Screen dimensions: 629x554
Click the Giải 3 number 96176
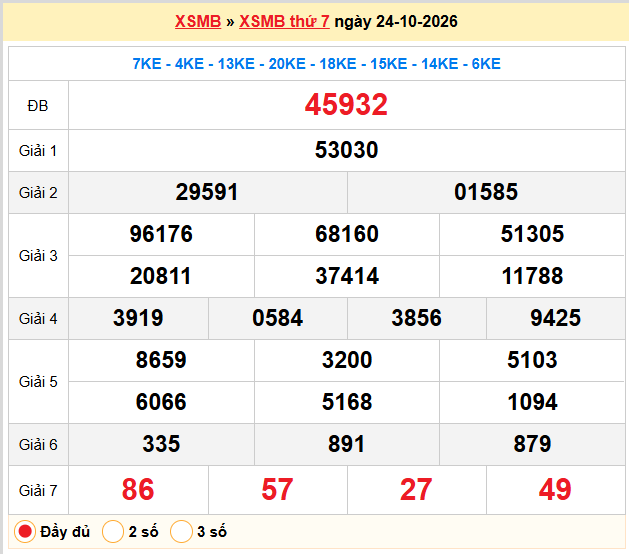[161, 234]
